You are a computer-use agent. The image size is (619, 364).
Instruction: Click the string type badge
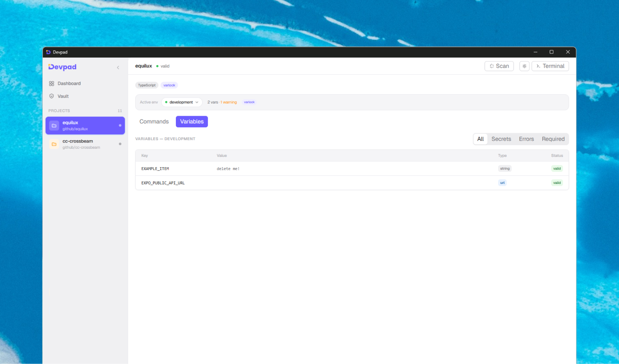click(505, 168)
